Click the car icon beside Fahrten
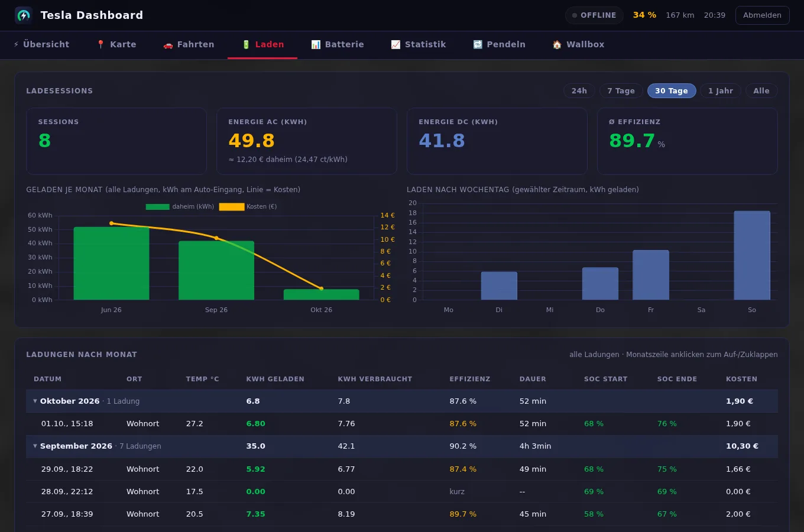Screen dimensions: 804x532 168,44
